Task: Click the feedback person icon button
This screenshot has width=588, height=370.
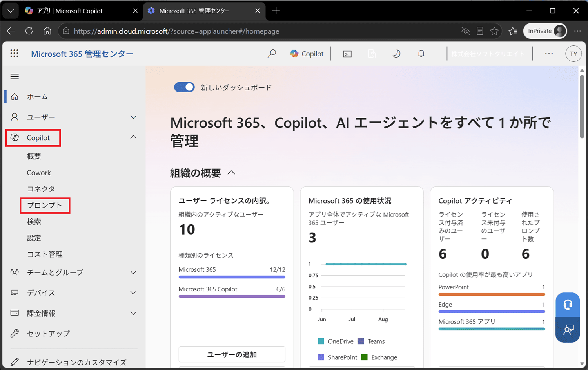Action: coord(568,330)
